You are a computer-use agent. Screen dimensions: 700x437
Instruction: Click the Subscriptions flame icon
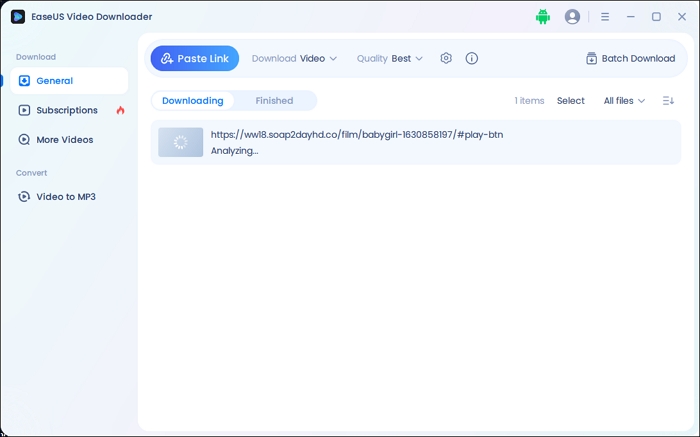point(121,110)
